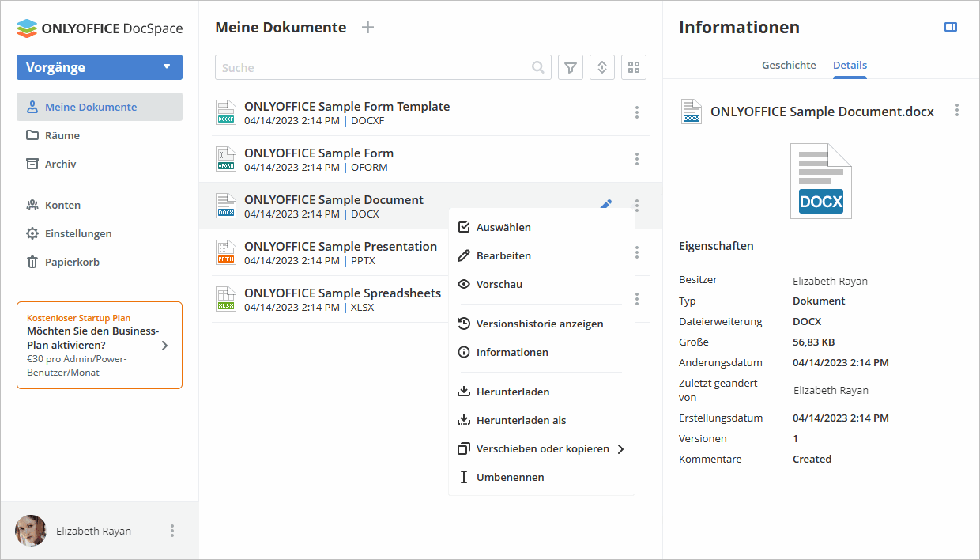Click Elizabeth Rayan's profile avatar
The width and height of the screenshot is (980, 560).
click(x=31, y=531)
